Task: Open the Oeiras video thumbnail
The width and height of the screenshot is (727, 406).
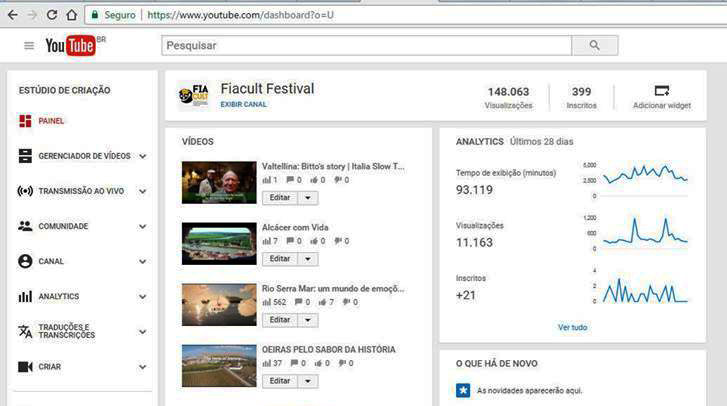Action: coord(219,366)
